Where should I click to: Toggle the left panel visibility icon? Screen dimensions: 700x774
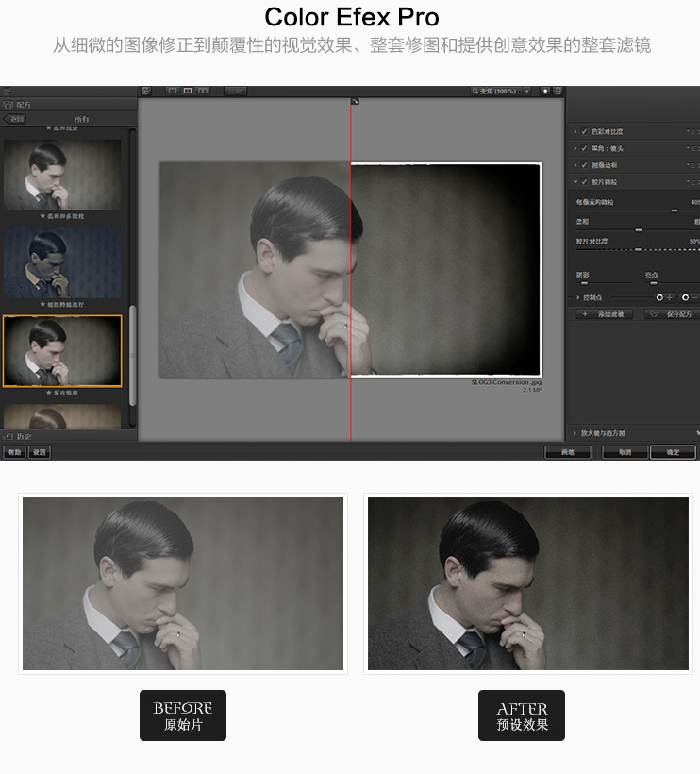(x=145, y=91)
